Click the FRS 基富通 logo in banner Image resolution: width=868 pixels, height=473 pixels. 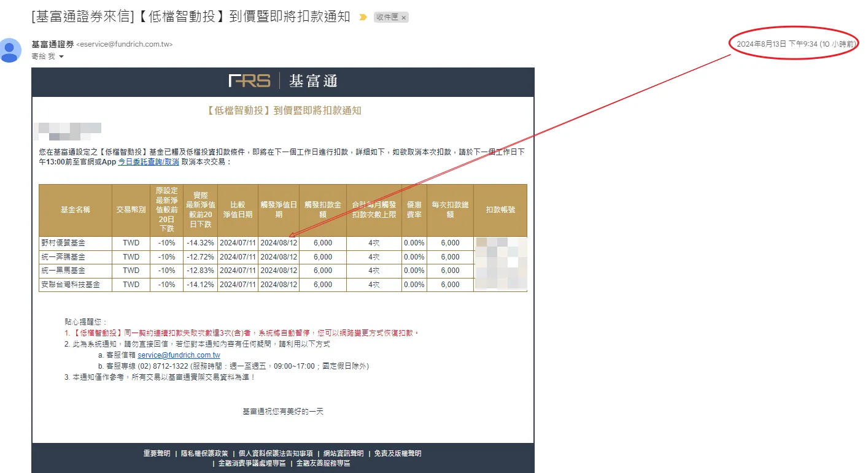283,81
